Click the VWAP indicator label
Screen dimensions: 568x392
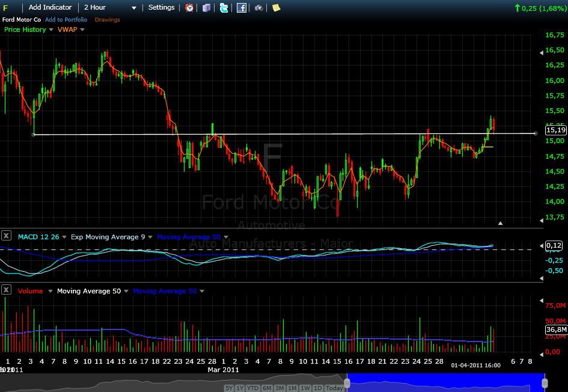[x=67, y=29]
